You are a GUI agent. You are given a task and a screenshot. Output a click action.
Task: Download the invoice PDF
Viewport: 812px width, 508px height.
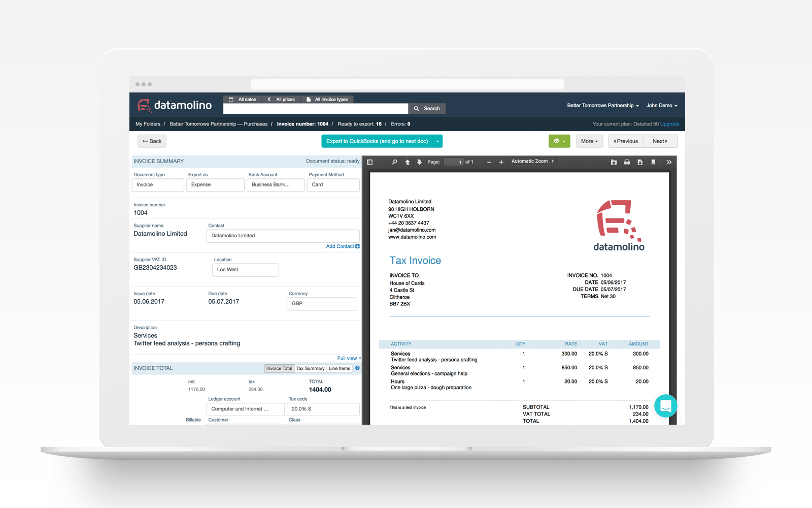pyautogui.click(x=640, y=162)
